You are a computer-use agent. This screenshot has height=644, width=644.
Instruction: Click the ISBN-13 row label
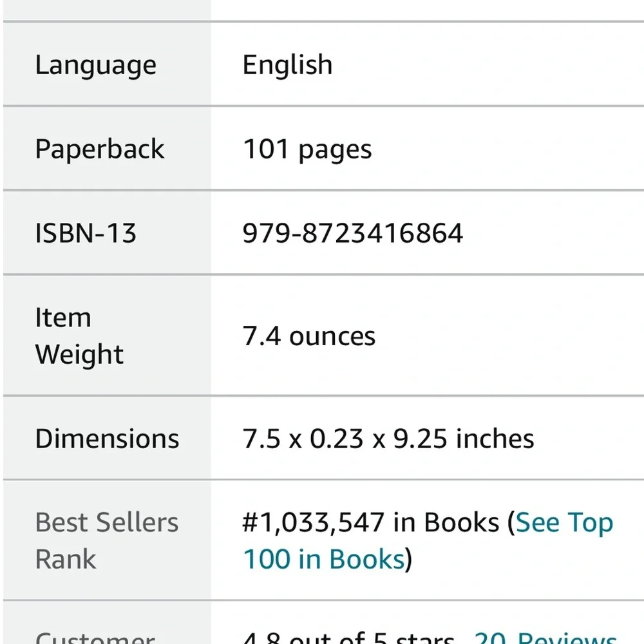pyautogui.click(x=86, y=233)
